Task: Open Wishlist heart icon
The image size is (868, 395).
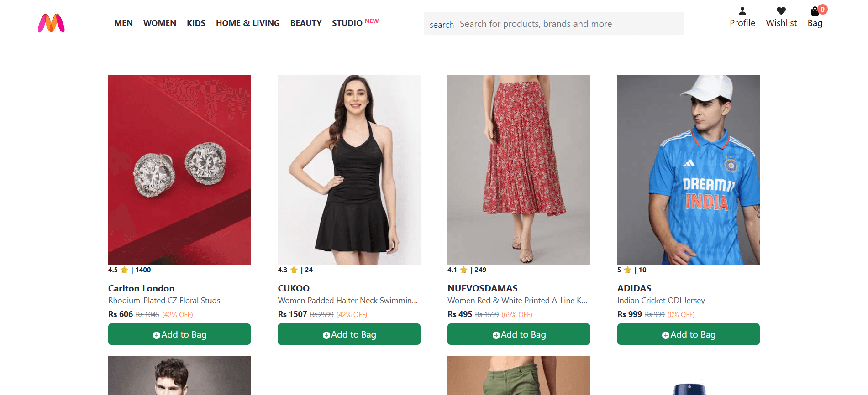Action: point(781,11)
